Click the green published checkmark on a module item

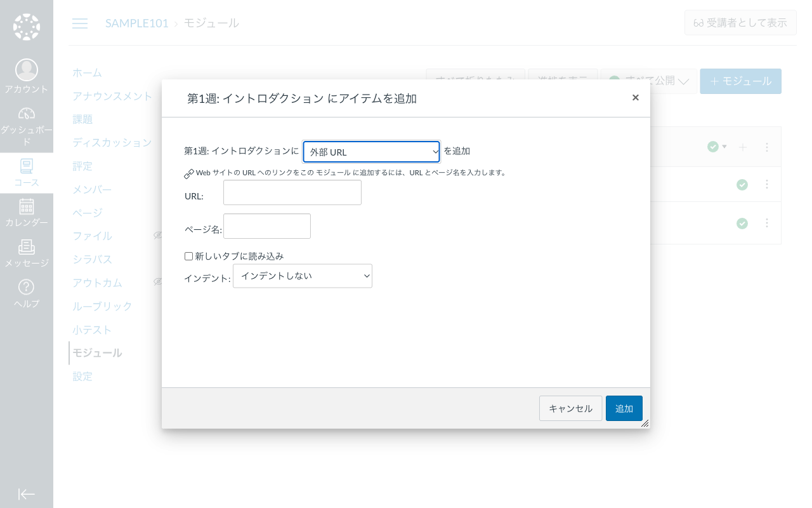tap(742, 184)
